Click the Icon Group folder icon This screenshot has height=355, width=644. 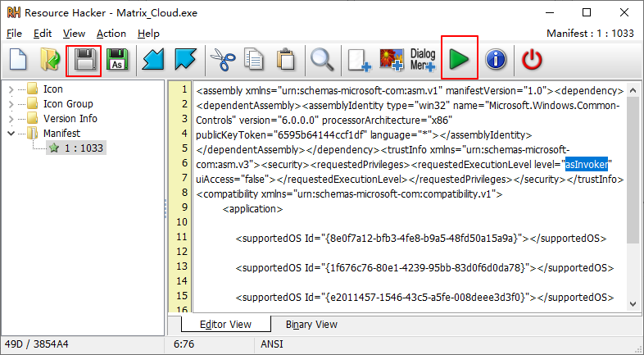point(33,103)
